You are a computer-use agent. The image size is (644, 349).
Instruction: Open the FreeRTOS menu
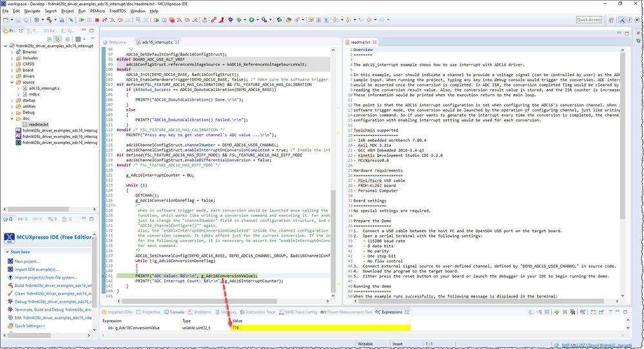coord(117,11)
